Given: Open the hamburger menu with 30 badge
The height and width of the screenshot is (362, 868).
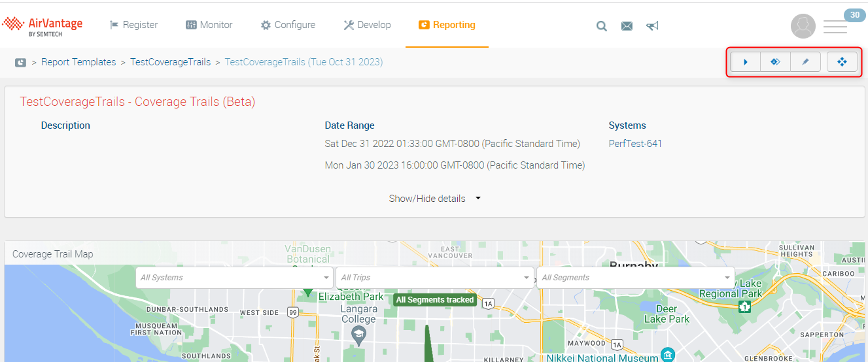Looking at the screenshot, I should tap(835, 26).
